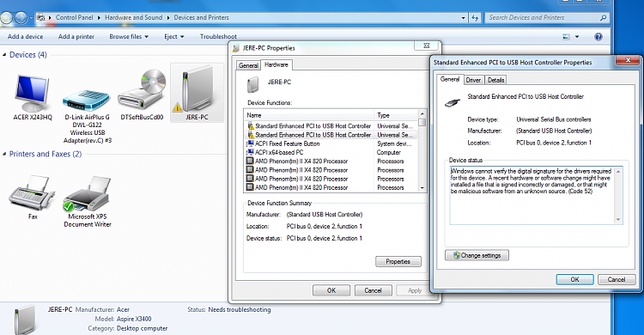
Task: Select the ACPI x64-based PC row
Action: coord(331,152)
